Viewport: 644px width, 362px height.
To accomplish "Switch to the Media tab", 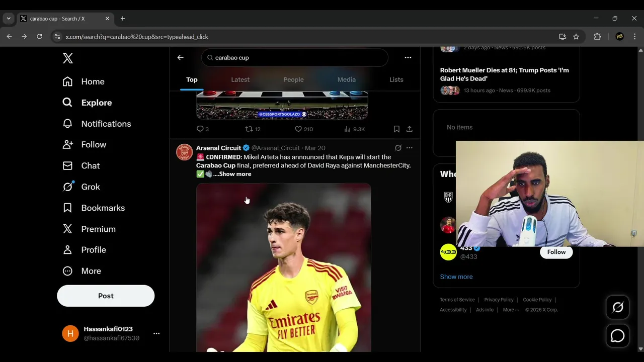I will pyautogui.click(x=347, y=79).
